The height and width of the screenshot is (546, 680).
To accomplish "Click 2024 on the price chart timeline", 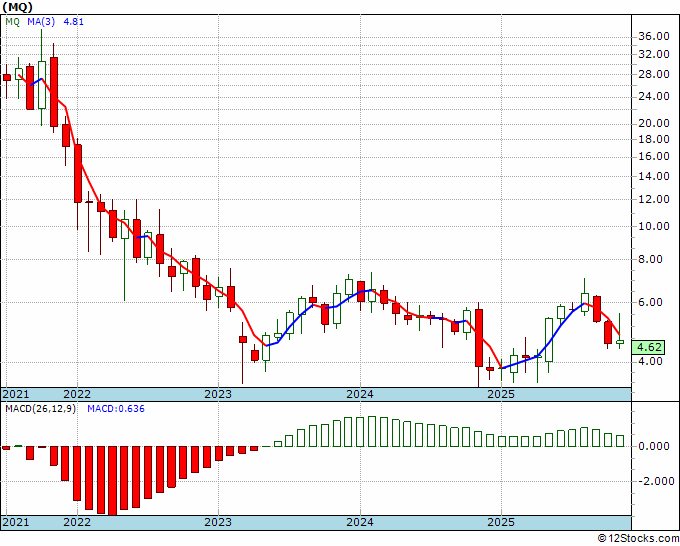I will [360, 394].
